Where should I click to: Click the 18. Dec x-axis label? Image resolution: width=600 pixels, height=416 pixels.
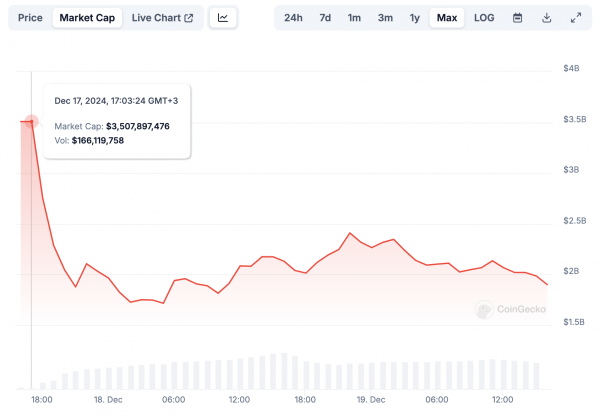(108, 400)
